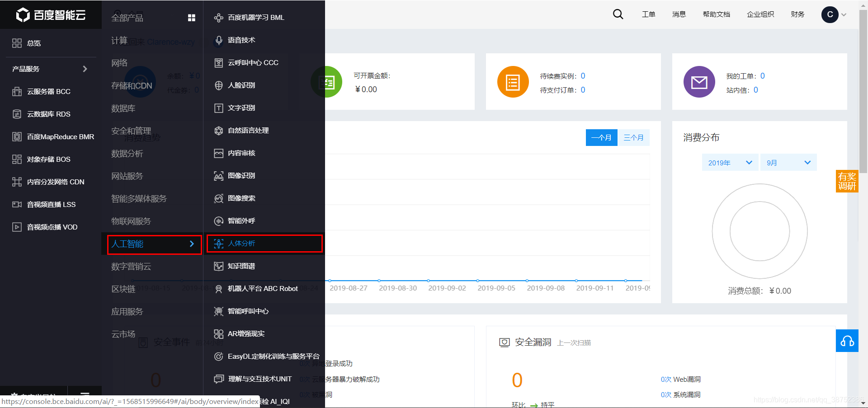The height and width of the screenshot is (408, 868).
Task: Open 智能呼叫中心
Action: click(x=242, y=311)
